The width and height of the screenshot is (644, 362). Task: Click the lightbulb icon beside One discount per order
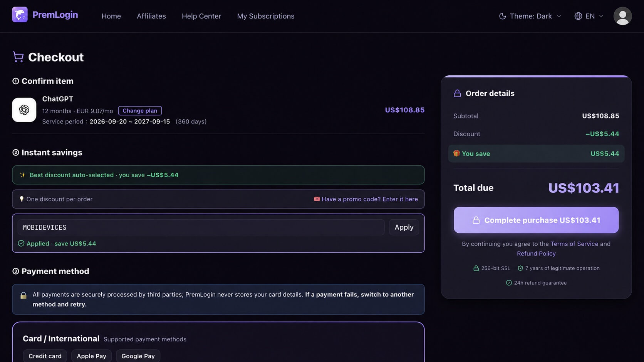tap(22, 199)
